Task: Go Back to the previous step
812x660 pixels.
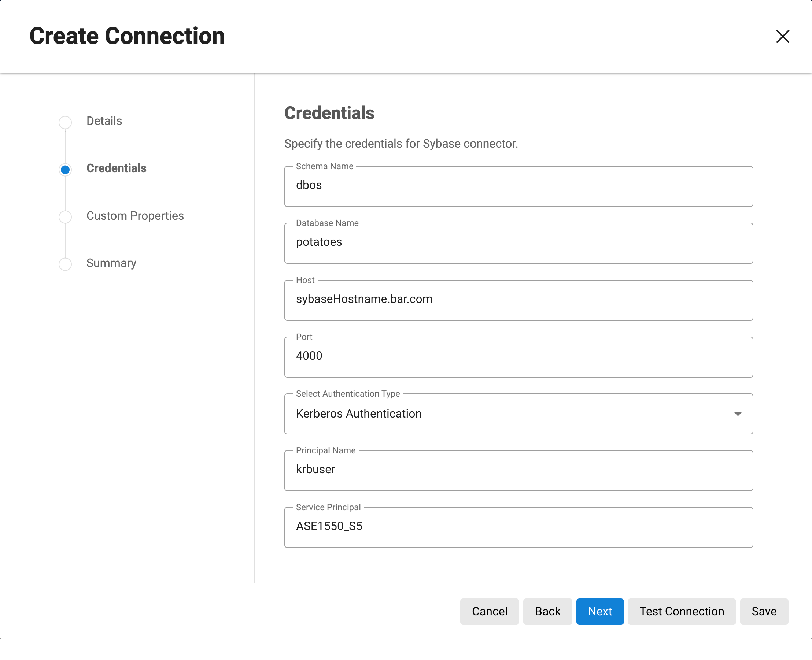Action: (547, 611)
